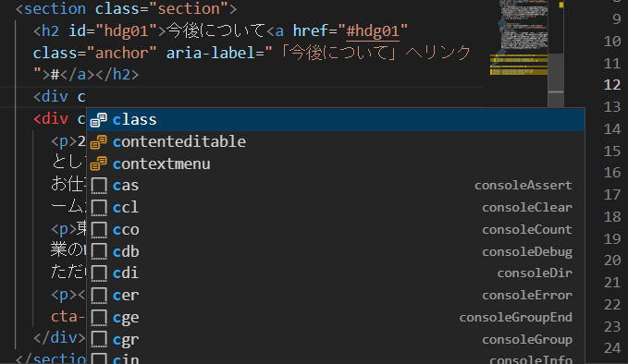Click line number 18 in gutter
Screen dimensions: 628x364
click(612, 217)
